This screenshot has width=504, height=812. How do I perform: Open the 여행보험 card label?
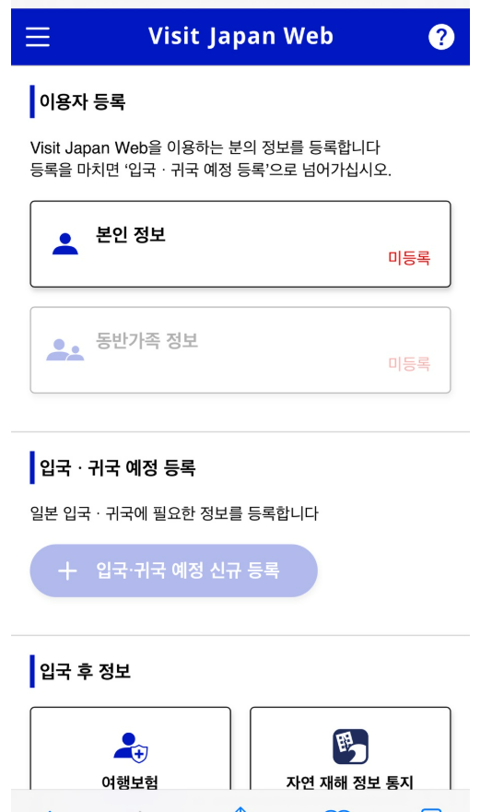[x=130, y=782]
